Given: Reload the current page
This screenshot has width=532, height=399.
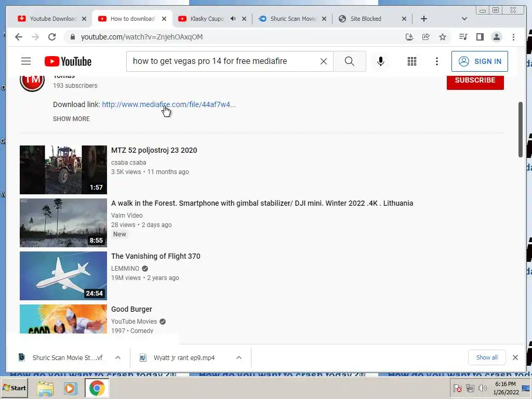Looking at the screenshot, I should 52,37.
